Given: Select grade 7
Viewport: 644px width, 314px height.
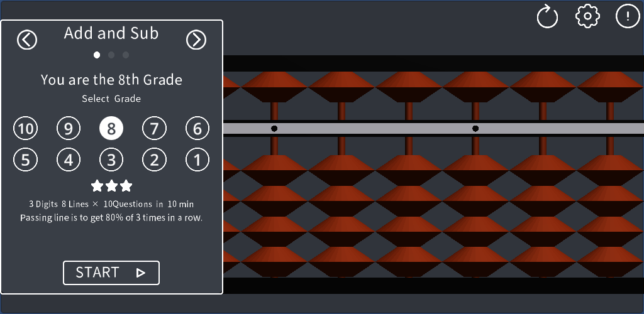Looking at the screenshot, I should click(x=155, y=129).
